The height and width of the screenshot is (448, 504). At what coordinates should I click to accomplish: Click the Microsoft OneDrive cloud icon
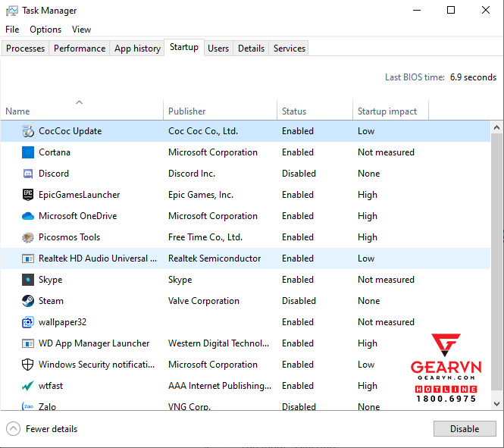point(28,216)
